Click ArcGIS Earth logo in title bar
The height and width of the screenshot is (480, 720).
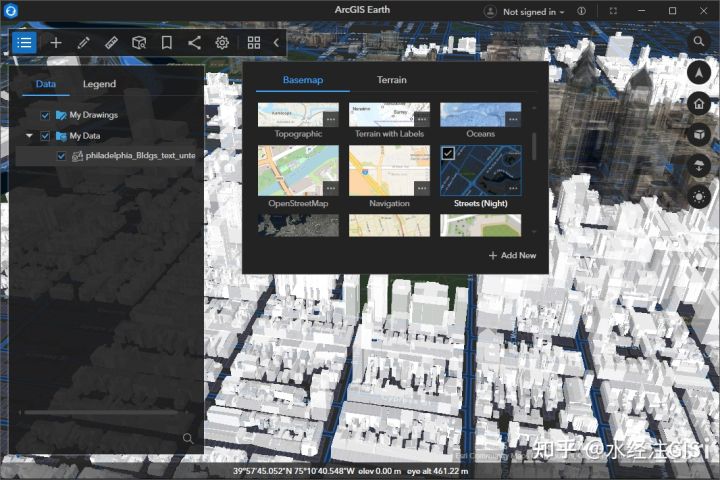click(11, 11)
